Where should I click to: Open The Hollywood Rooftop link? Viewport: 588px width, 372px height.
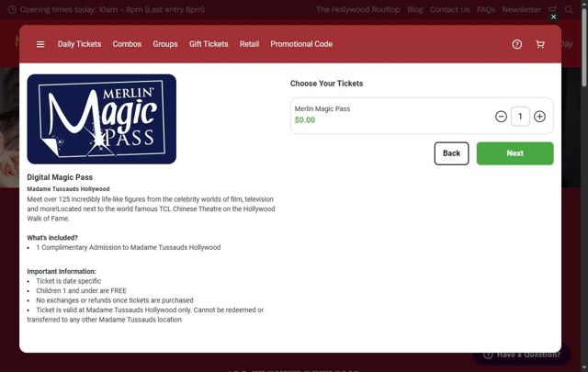tap(357, 9)
